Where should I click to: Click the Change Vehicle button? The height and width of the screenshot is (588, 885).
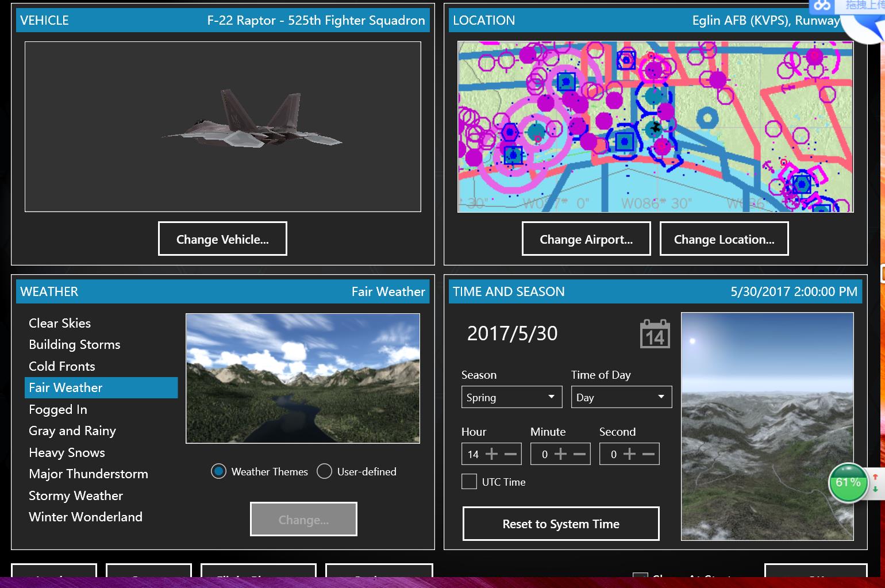click(222, 239)
